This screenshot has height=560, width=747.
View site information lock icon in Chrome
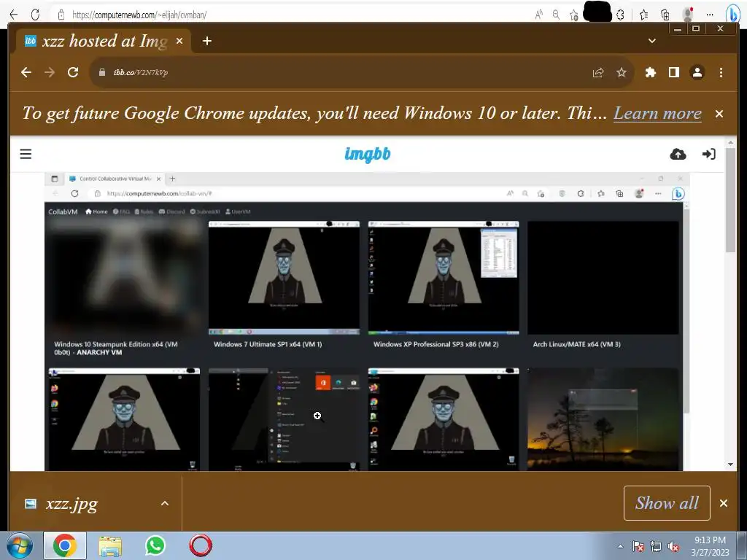[x=101, y=72]
